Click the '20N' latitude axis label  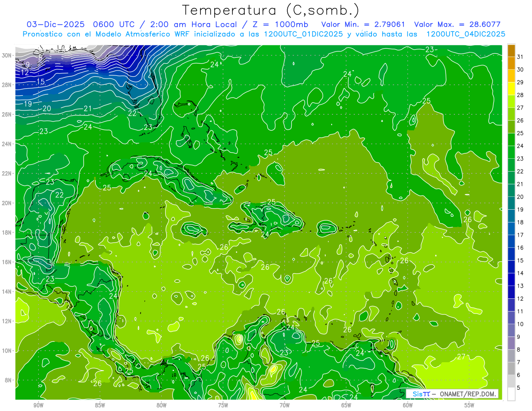click(7, 203)
